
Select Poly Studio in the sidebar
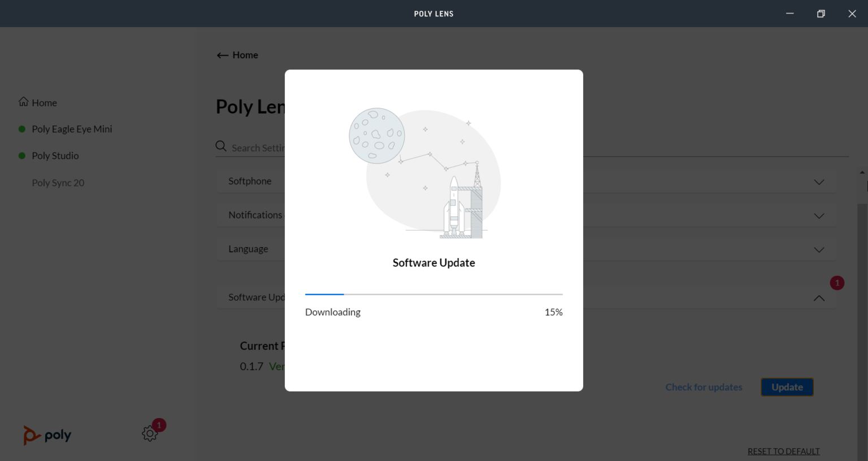[55, 155]
